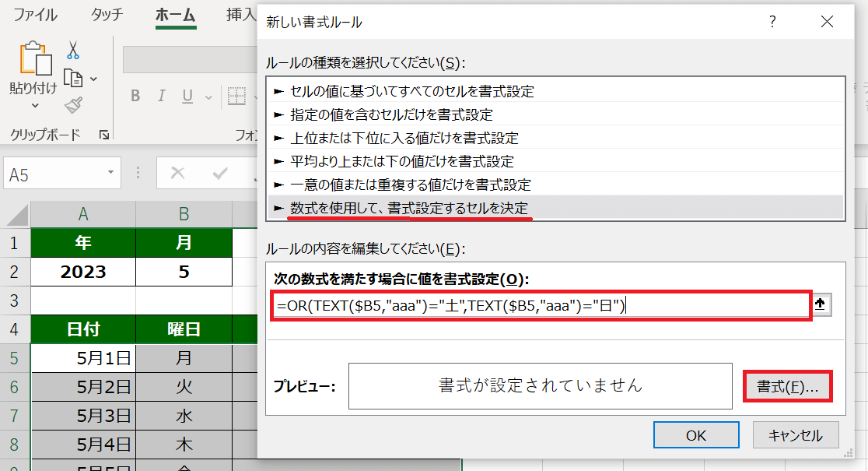Click the Copy icon in the clipboard group
This screenshot has height=471, width=868.
[73, 78]
